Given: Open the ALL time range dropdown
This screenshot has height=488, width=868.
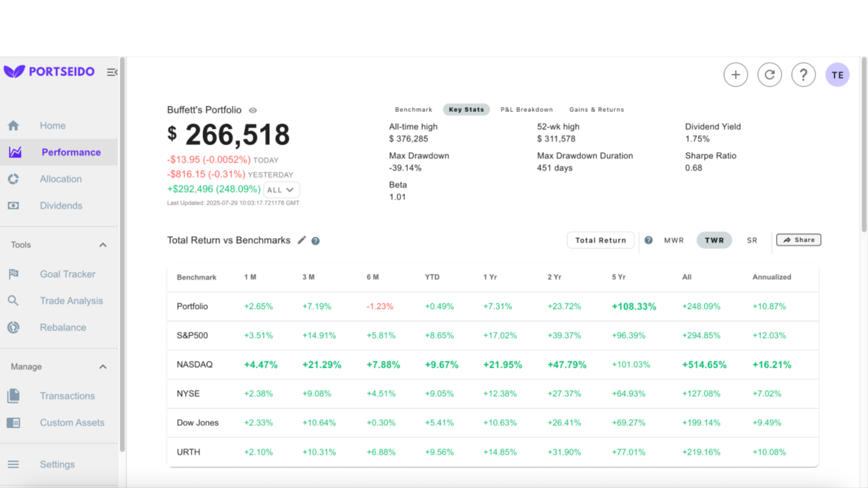Looking at the screenshot, I should pyautogui.click(x=281, y=190).
